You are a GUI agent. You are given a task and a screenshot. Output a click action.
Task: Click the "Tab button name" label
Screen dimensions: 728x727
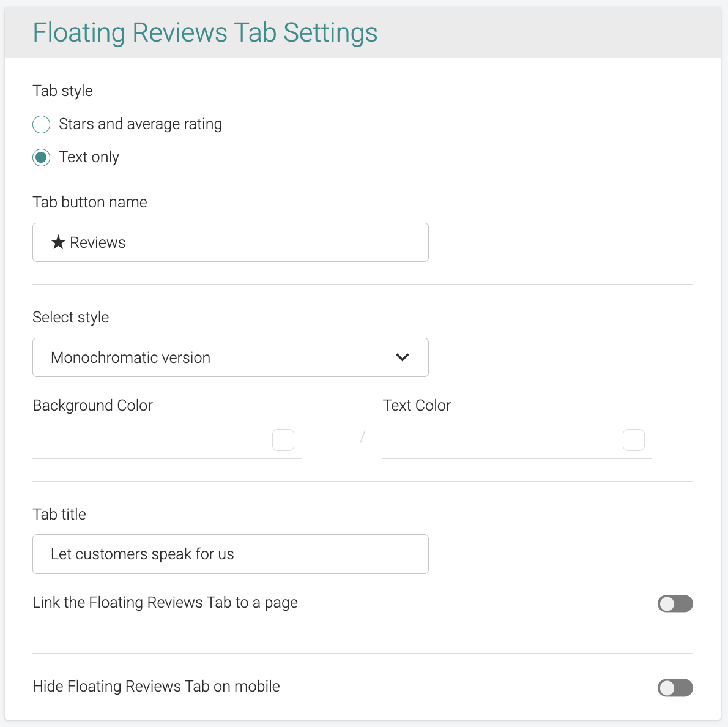click(x=90, y=203)
